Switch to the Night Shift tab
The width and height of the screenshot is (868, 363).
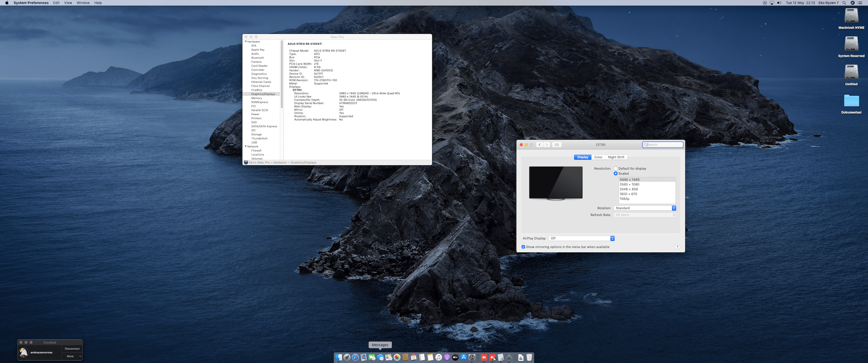[616, 157]
